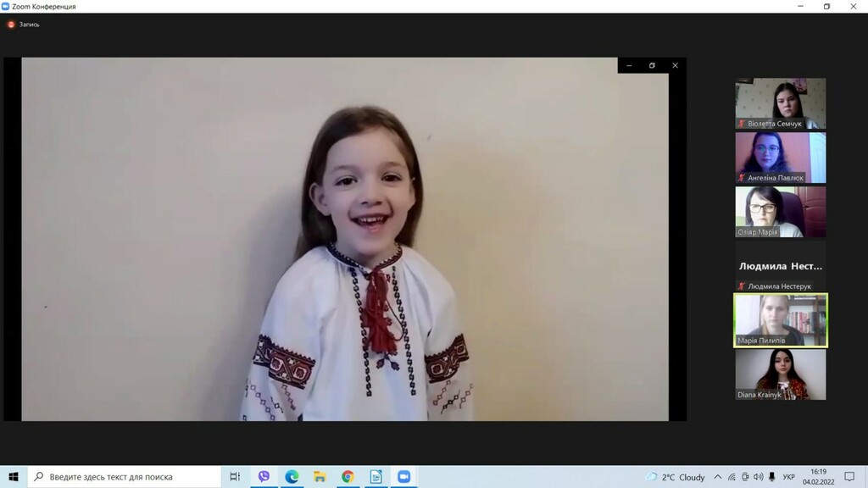Click the clock showing 16:19
The width and height of the screenshot is (868, 488).
pos(817,477)
